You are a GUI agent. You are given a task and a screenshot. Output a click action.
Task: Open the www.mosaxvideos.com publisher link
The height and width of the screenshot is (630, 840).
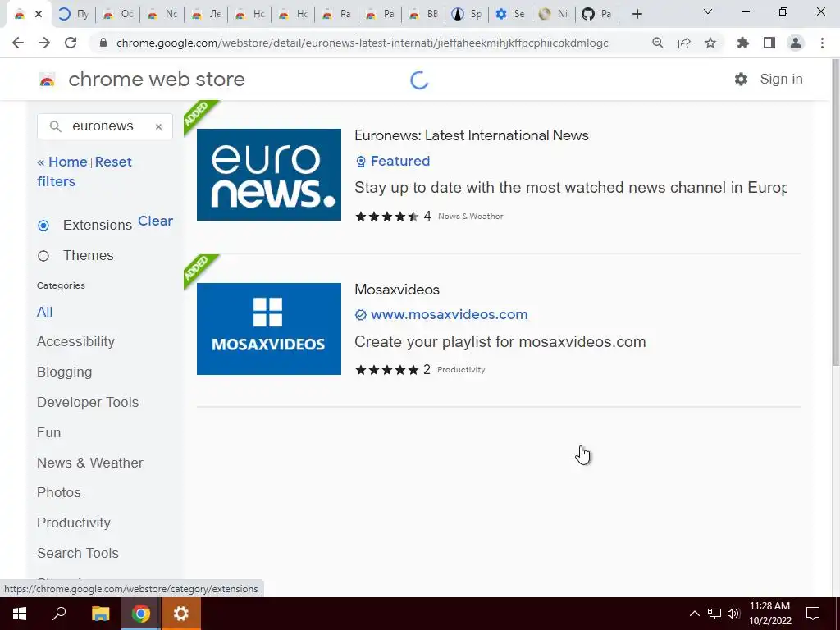coord(449,314)
